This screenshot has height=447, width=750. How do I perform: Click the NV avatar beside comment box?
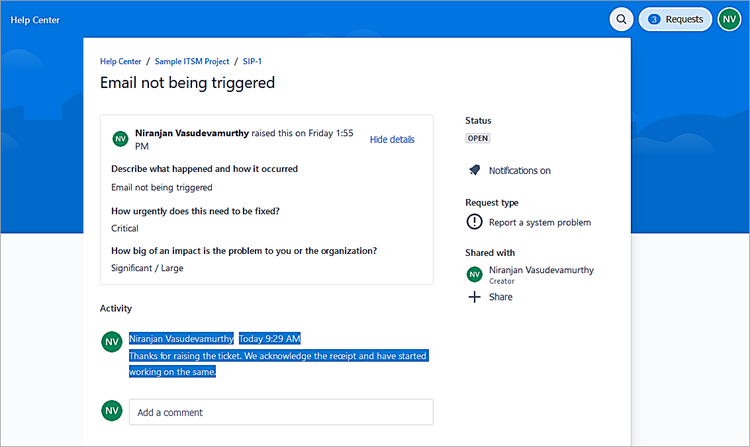pos(112,411)
